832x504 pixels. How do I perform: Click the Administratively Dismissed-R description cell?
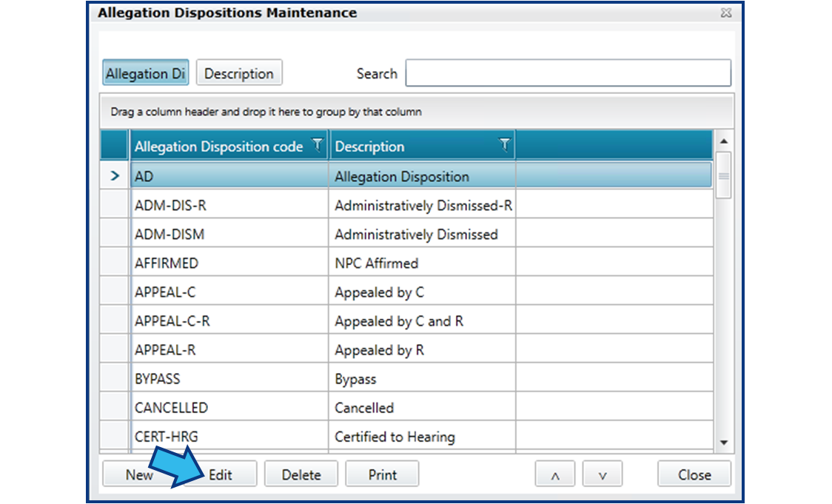[x=423, y=205]
